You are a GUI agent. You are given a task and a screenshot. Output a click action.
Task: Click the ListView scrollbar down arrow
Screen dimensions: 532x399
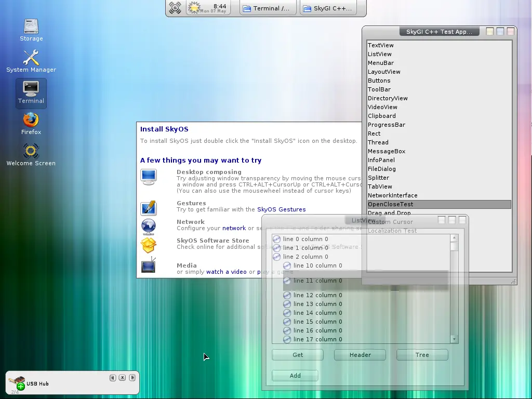coord(454,339)
